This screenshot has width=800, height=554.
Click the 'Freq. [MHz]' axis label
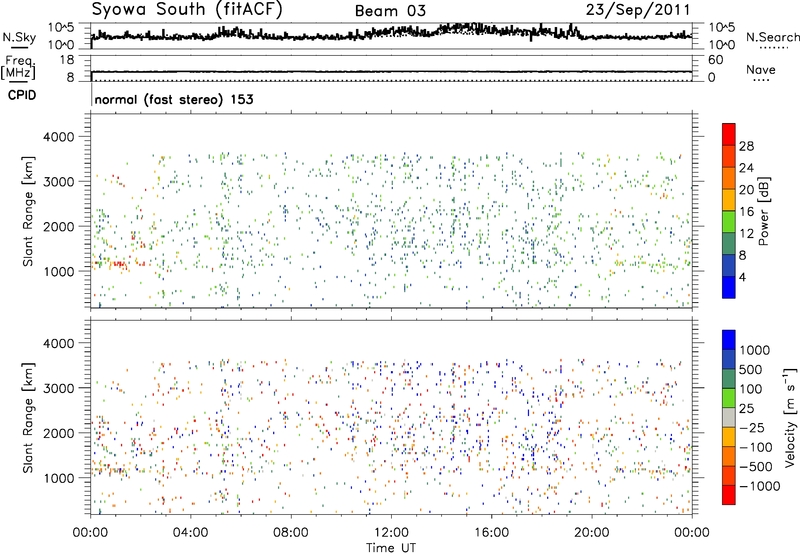(20, 67)
